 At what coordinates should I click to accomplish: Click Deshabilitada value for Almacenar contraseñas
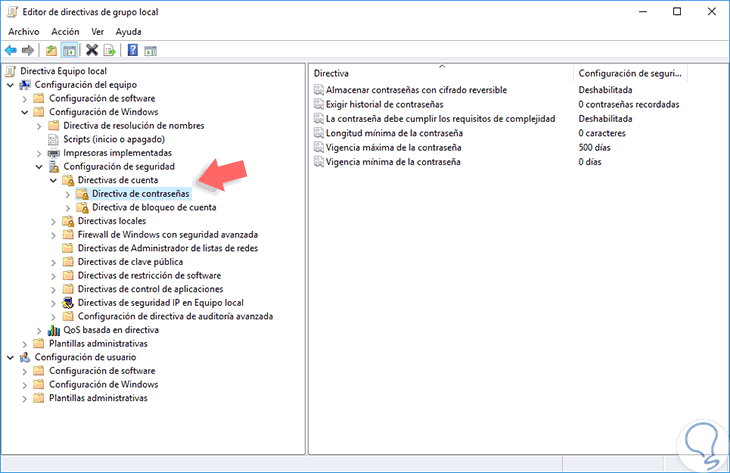click(x=605, y=90)
